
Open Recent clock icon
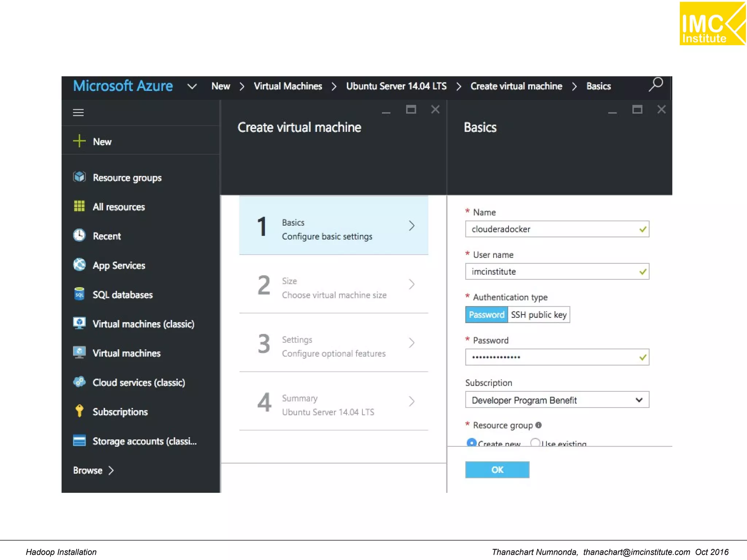click(x=79, y=236)
